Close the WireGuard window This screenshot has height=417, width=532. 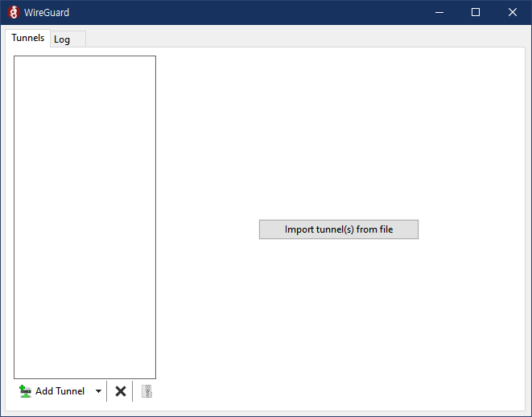pos(513,13)
